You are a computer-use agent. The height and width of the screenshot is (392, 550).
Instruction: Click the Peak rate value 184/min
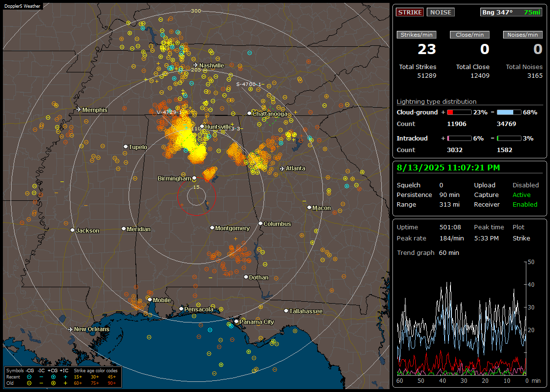(x=451, y=238)
